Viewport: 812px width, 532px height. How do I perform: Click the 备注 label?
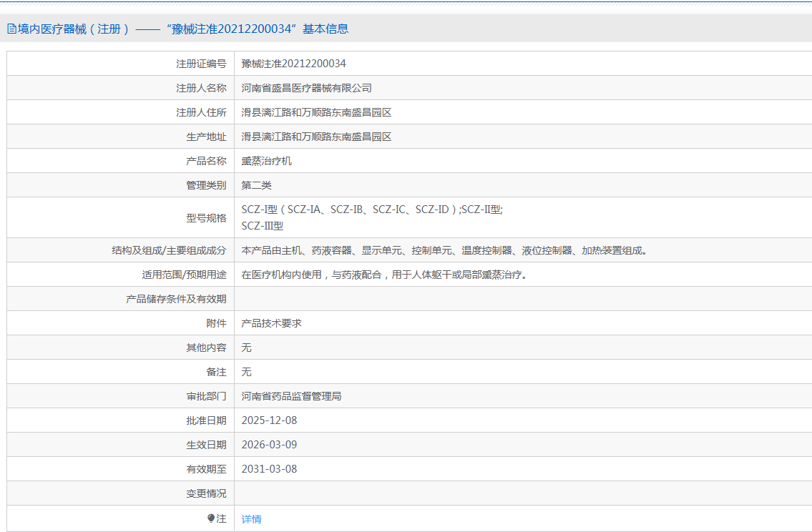click(216, 372)
